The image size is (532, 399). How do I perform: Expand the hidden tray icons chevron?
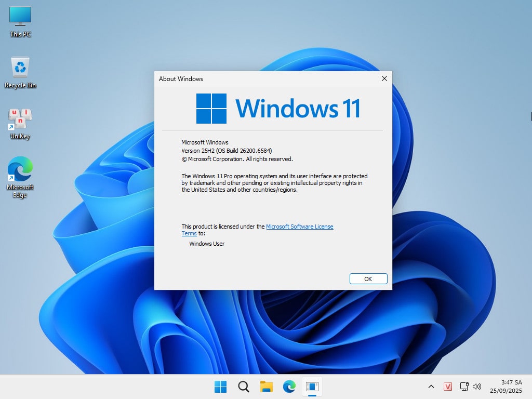click(431, 387)
